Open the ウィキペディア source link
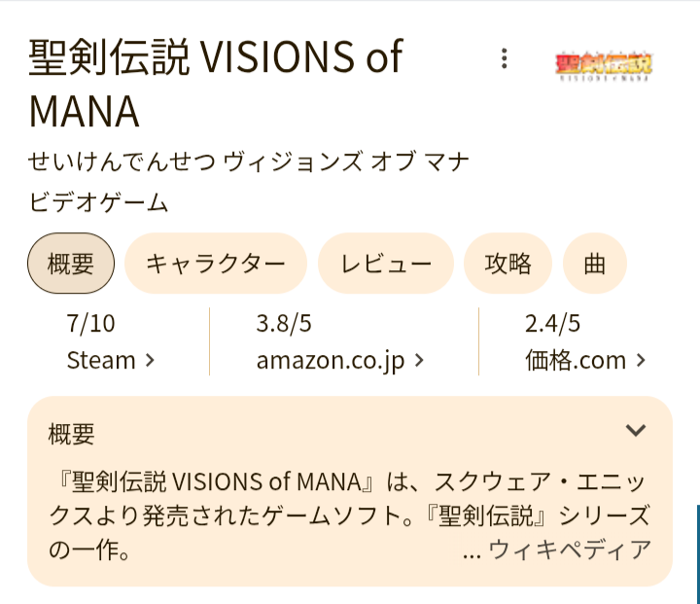Image resolution: width=700 pixels, height=604 pixels. pos(569,550)
